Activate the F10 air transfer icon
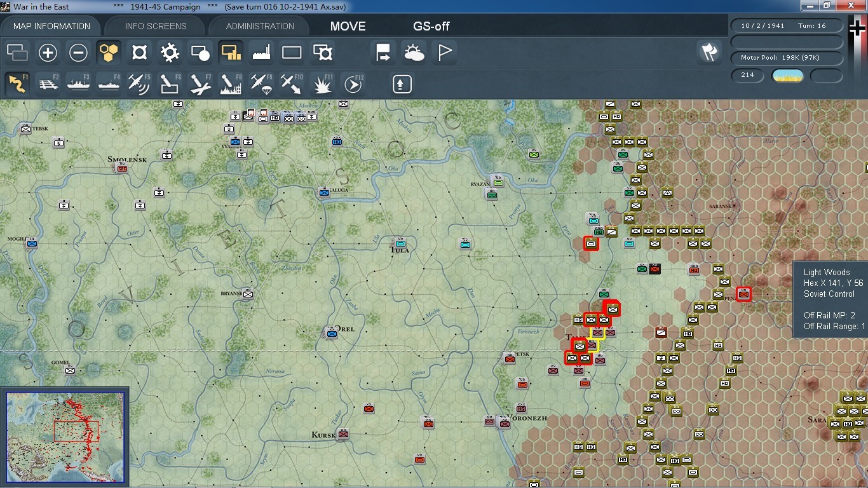868x488 pixels. point(292,84)
